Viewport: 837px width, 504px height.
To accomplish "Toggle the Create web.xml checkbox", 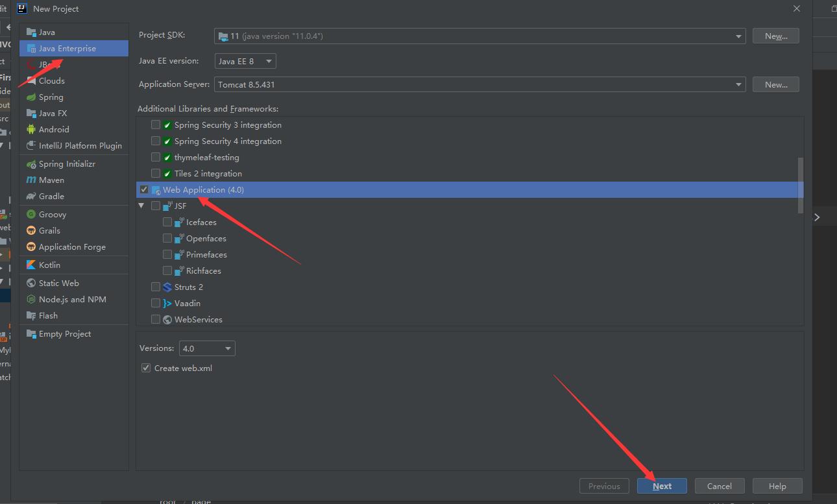I will click(146, 368).
